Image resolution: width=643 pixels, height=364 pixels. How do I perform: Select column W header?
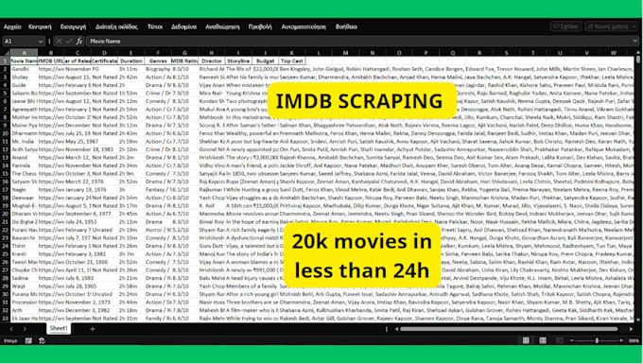click(x=614, y=52)
